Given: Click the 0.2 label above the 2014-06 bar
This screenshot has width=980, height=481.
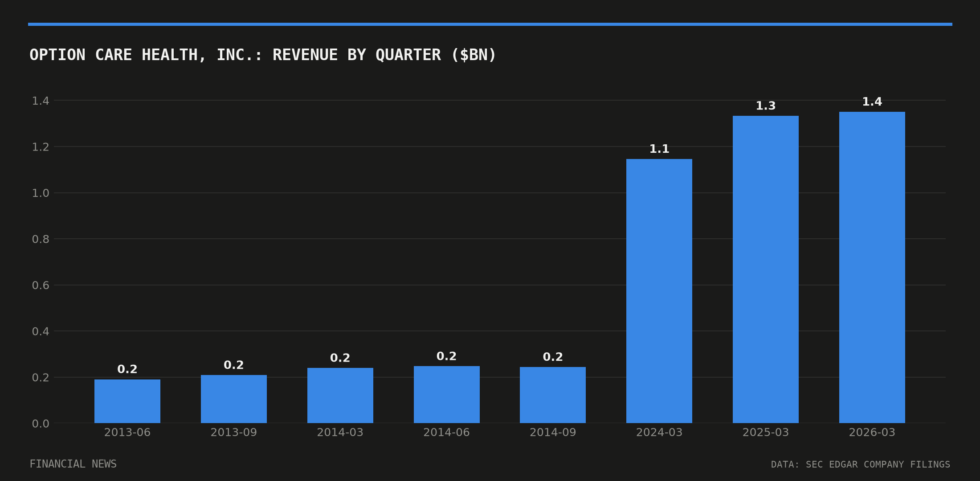Looking at the screenshot, I should pos(447,356).
